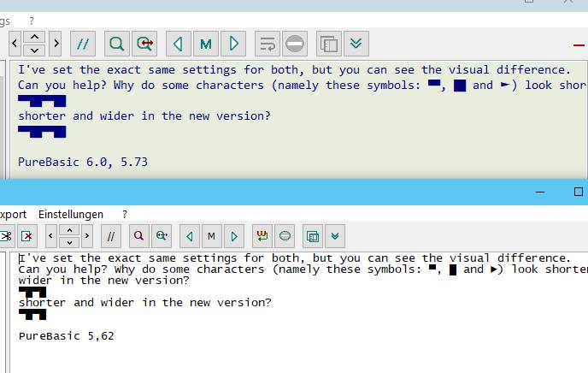The image size is (588, 373).
Task: Toggle comment with the gray // icon in bottom window
Action: [x=111, y=236]
